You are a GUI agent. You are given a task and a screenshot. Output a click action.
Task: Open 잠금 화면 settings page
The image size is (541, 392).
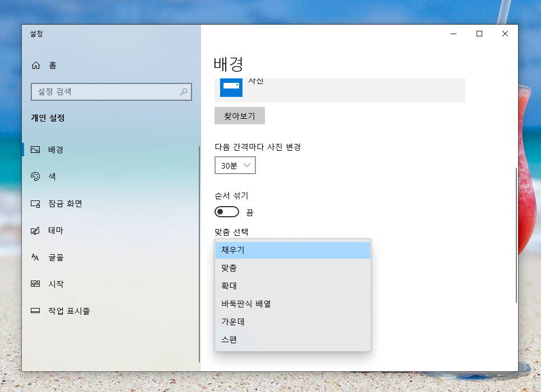coord(65,204)
